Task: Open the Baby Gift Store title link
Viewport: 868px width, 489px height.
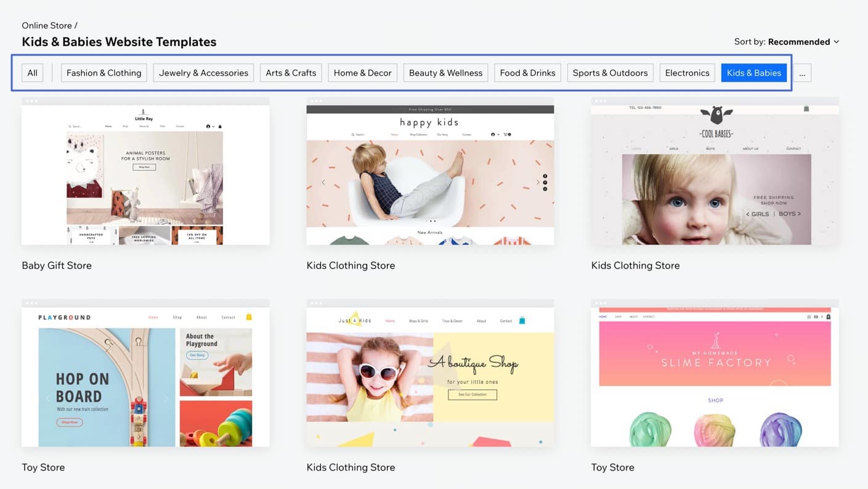Action: pos(57,265)
